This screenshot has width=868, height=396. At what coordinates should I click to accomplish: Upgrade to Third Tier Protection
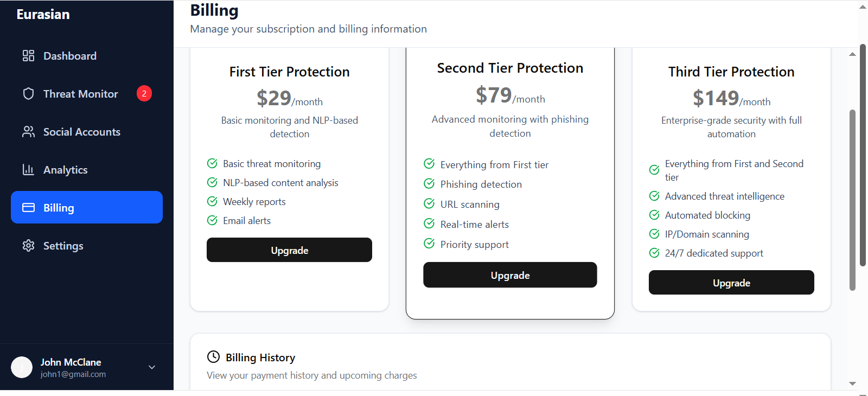point(731,283)
